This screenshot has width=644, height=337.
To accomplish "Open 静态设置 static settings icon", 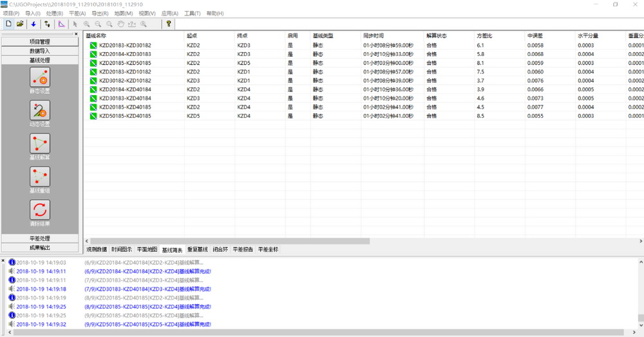I will (x=40, y=77).
